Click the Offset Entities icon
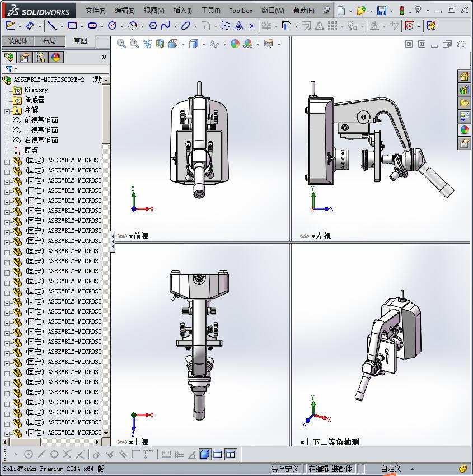The height and width of the screenshot is (476, 473). point(307,26)
